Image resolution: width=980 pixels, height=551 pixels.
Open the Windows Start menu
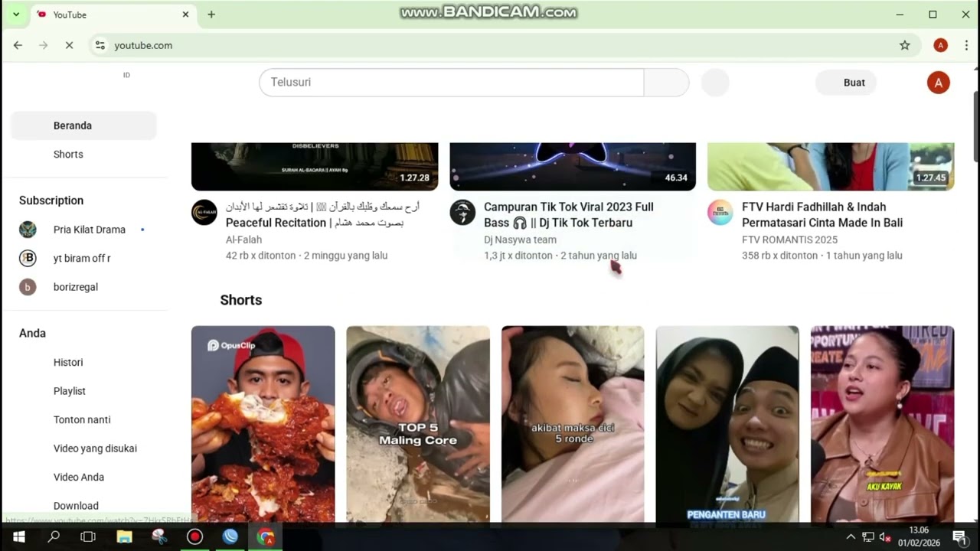[x=18, y=536]
